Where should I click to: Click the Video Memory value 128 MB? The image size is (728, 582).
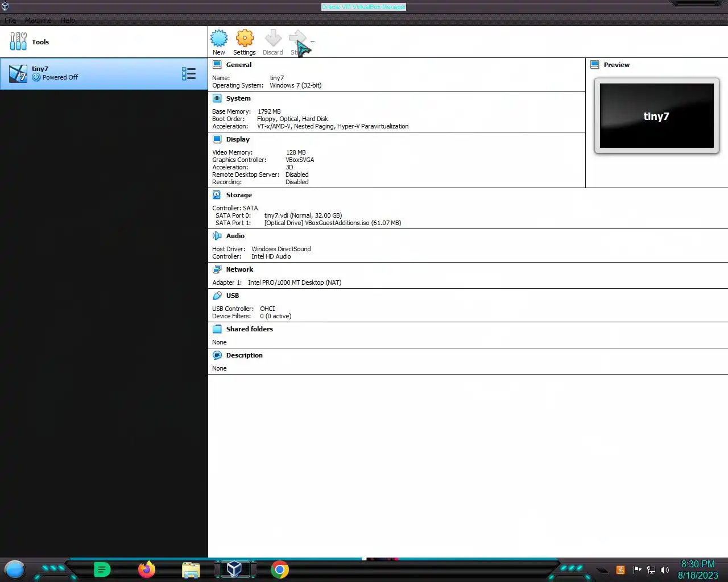point(296,152)
